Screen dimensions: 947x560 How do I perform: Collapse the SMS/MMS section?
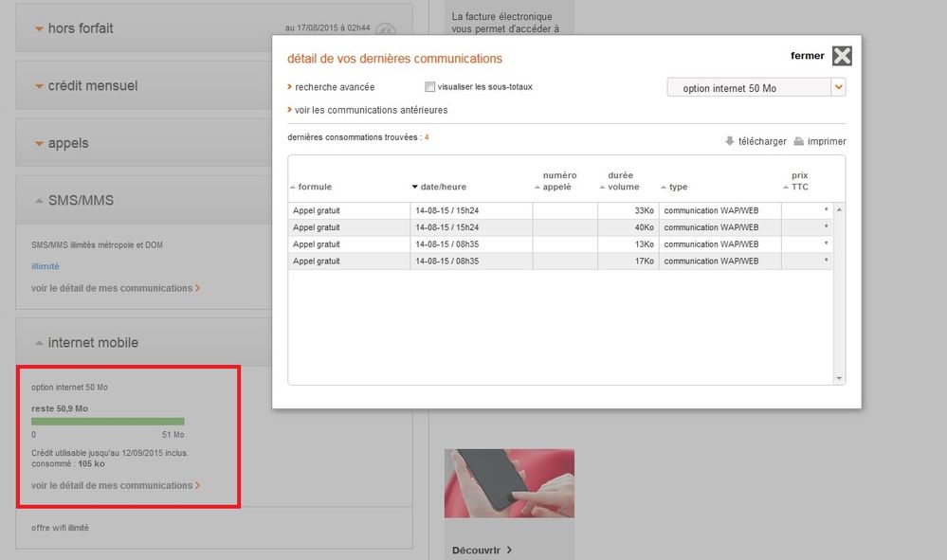click(x=74, y=200)
